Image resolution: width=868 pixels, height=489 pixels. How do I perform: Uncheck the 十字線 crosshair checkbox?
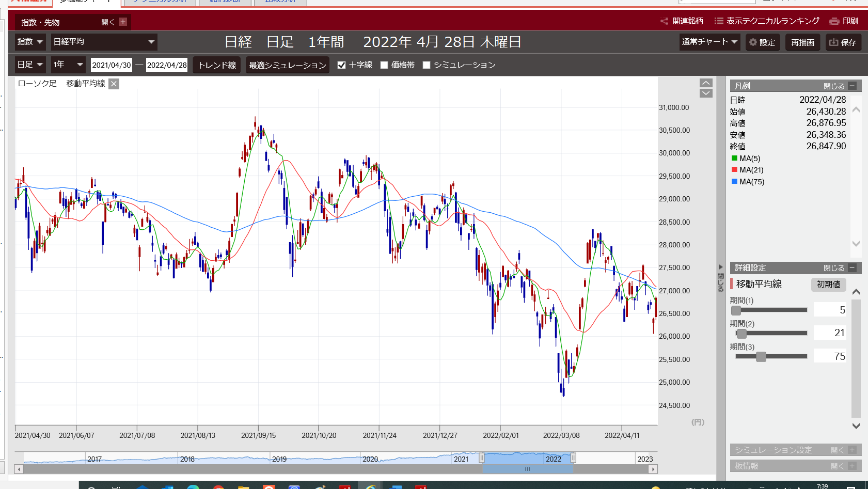(341, 65)
